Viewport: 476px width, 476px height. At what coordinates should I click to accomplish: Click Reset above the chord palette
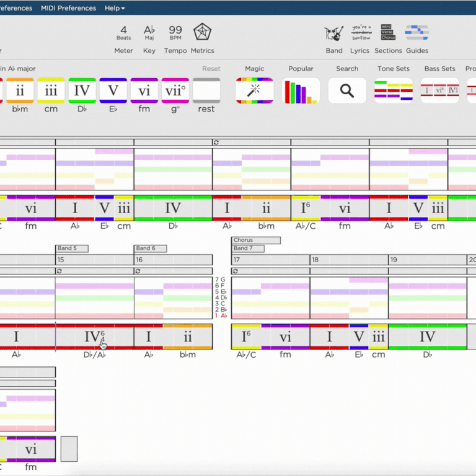(211, 69)
